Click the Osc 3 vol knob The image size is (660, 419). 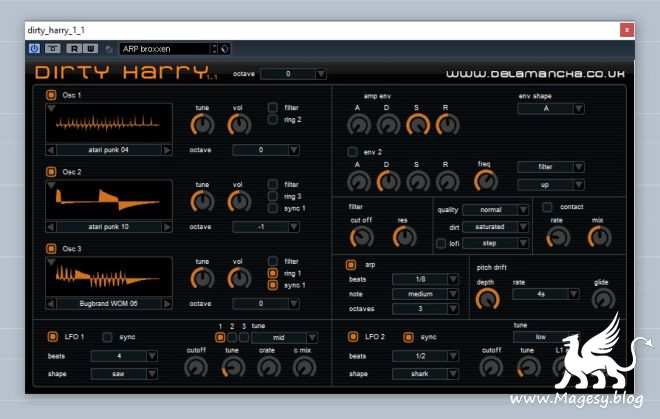pos(240,279)
